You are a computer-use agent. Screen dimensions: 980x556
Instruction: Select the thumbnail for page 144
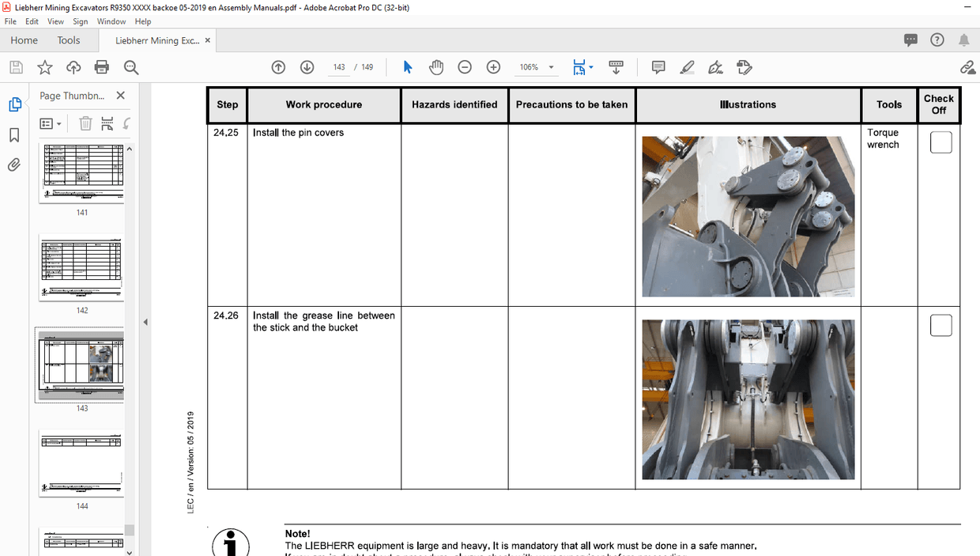[80, 463]
